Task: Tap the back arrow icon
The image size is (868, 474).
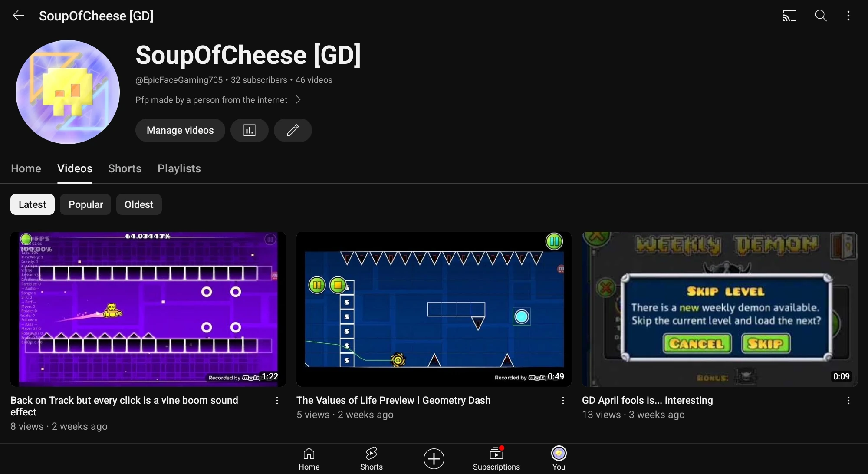Action: 18,16
